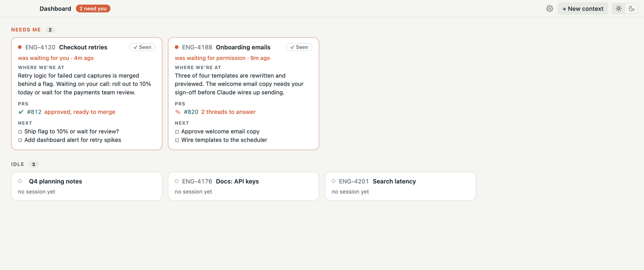Click green checkmark icon beside PR #812

[x=21, y=112]
